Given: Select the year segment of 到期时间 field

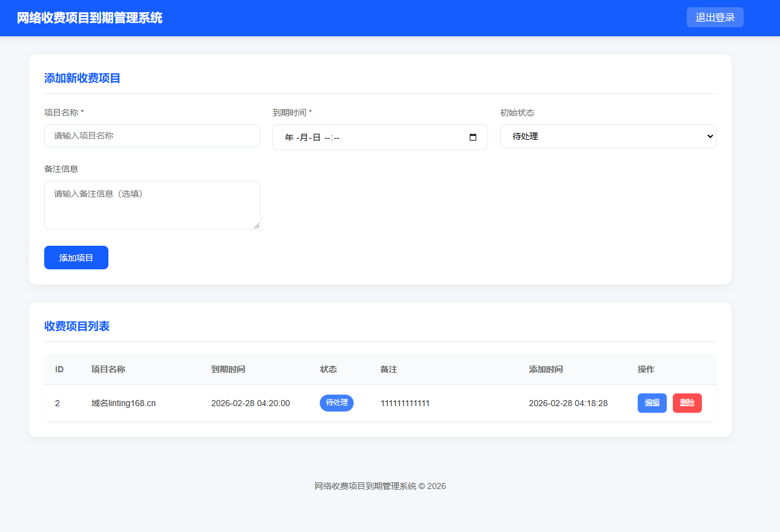Looking at the screenshot, I should tap(289, 137).
